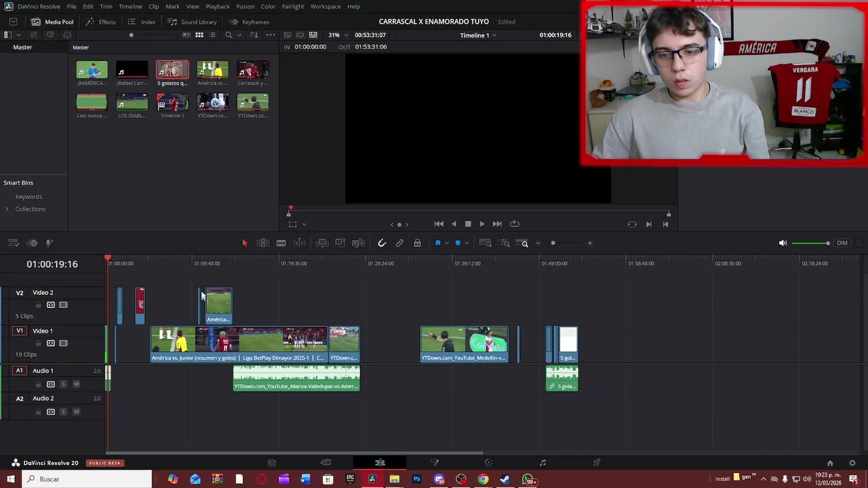The width and height of the screenshot is (868, 488).
Task: Mute Audio 2 track with M
Action: click(x=76, y=412)
